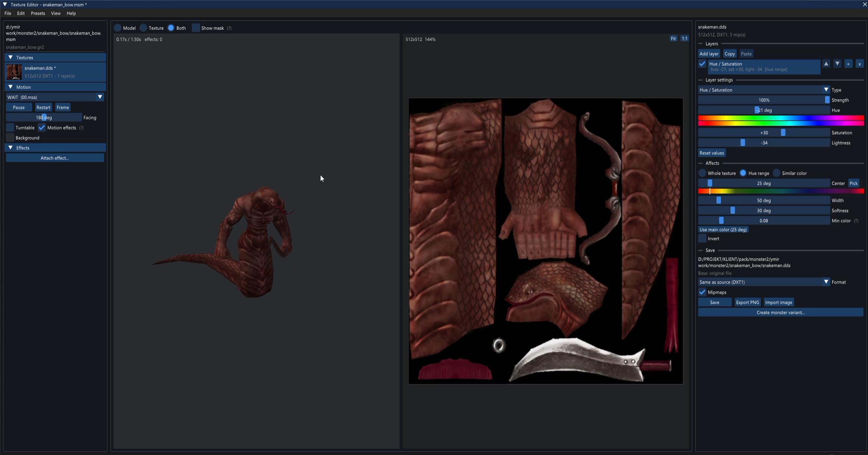This screenshot has width=868, height=455.
Task: Collapse the window with the title bar triangle
Action: 5,4
